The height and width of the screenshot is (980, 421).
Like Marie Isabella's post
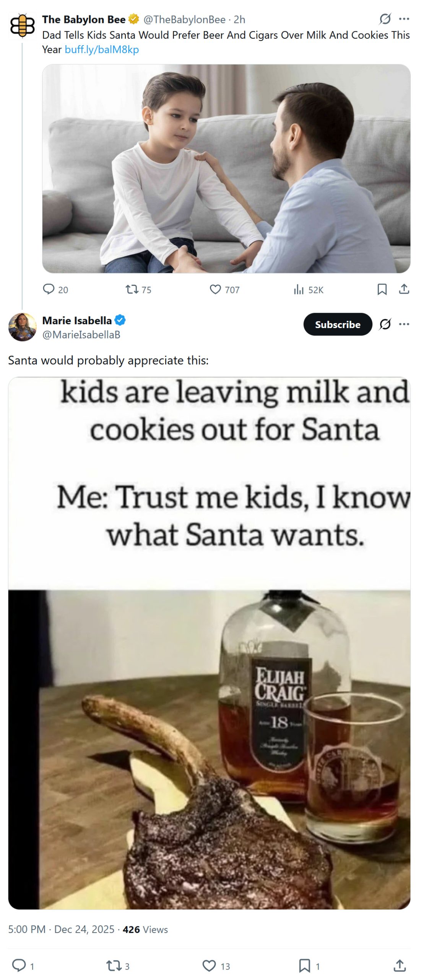[x=209, y=965]
